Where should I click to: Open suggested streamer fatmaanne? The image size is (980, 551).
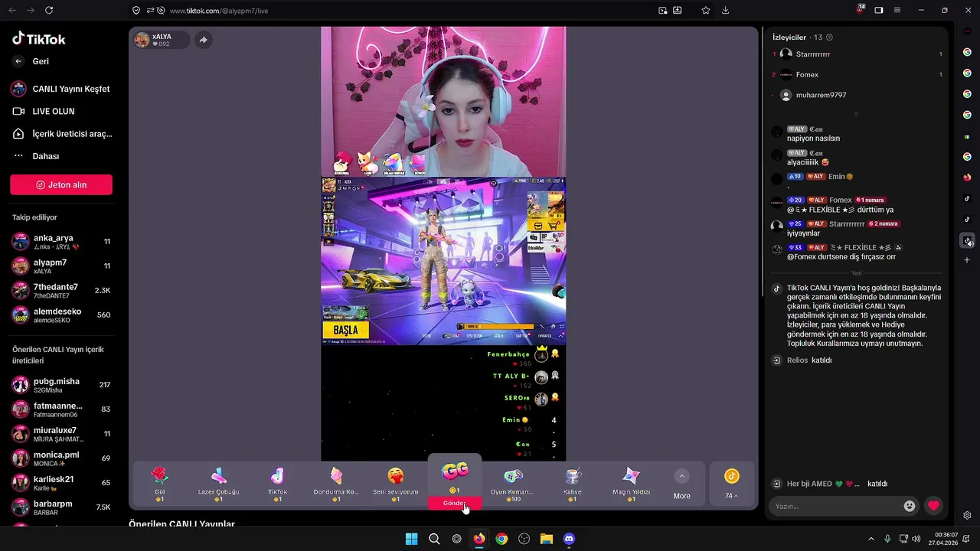(61, 409)
